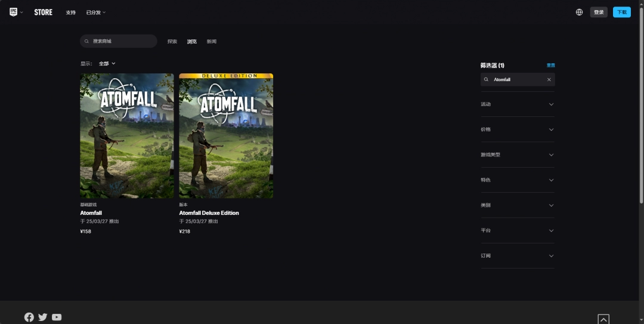Switch to the 新闻 tab
644x324 pixels.
point(212,42)
